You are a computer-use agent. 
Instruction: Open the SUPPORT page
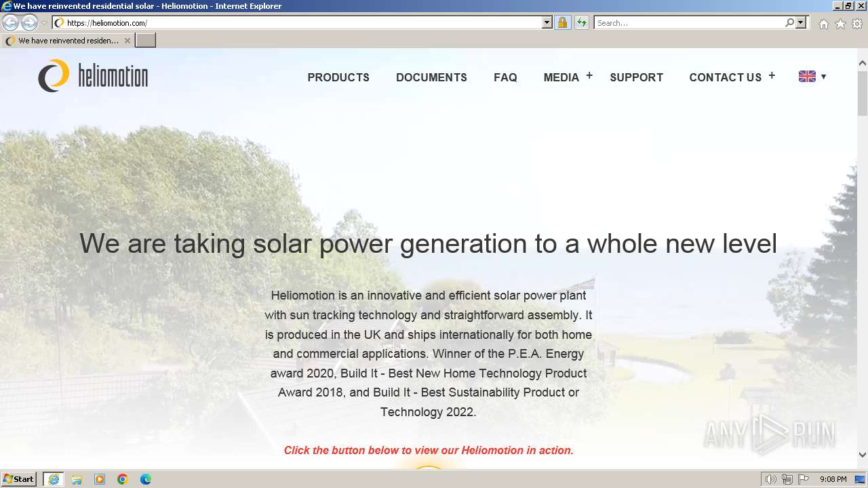coord(636,77)
